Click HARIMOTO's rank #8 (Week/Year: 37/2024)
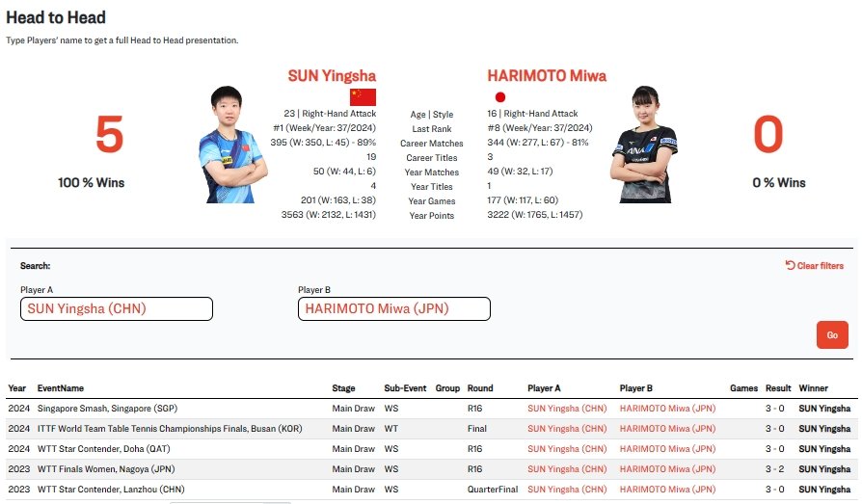 click(540, 128)
